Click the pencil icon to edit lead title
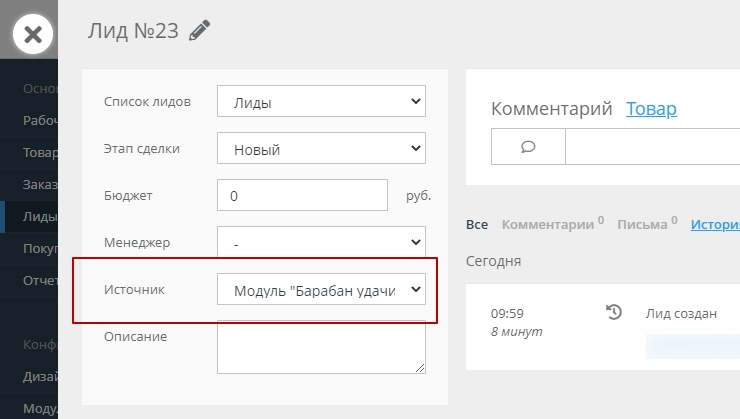Image resolution: width=740 pixels, height=419 pixels. click(200, 31)
